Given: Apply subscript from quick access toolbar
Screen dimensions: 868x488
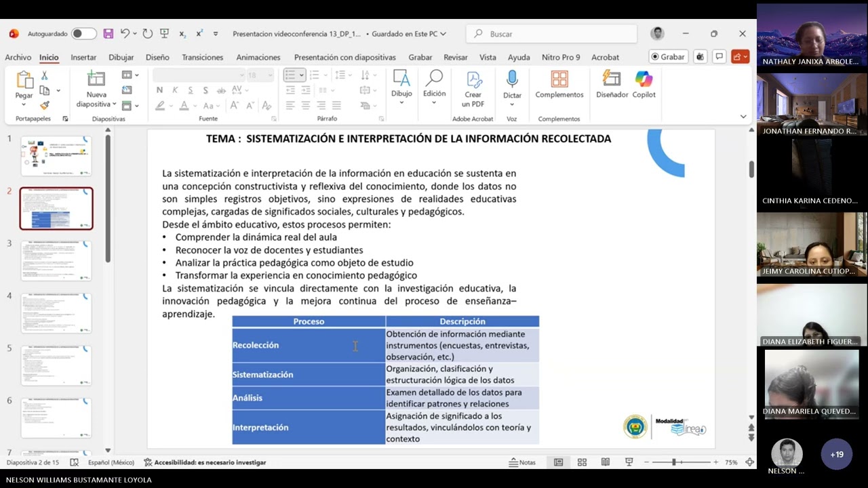Looking at the screenshot, I should tap(182, 34).
